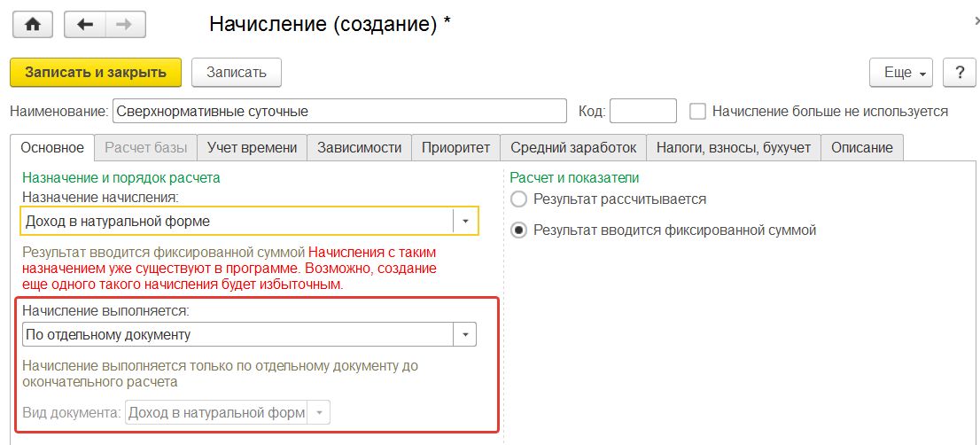980x445 pixels.
Task: Switch to the 'Учет времени' tab
Action: [253, 148]
